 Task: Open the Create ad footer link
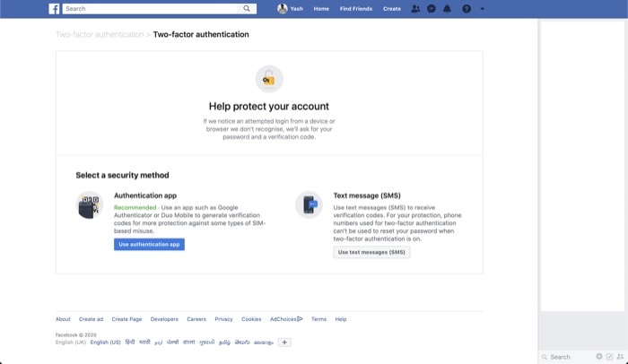tap(91, 319)
